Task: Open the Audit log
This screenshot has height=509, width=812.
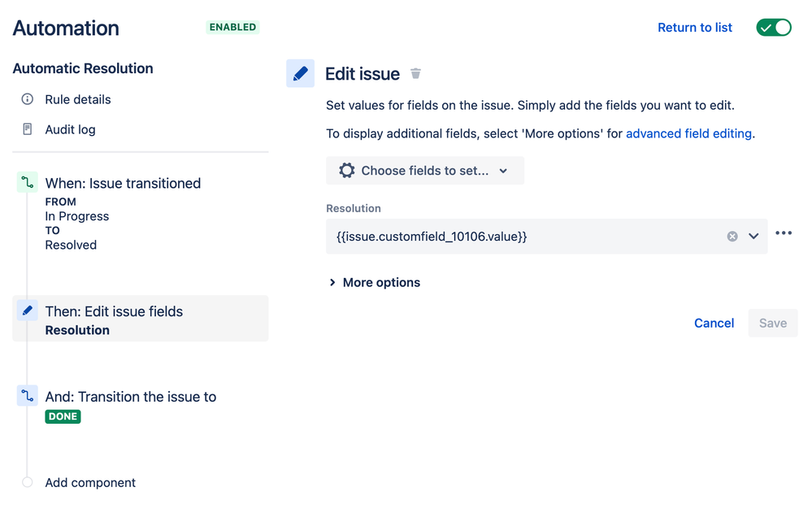Action: point(70,129)
